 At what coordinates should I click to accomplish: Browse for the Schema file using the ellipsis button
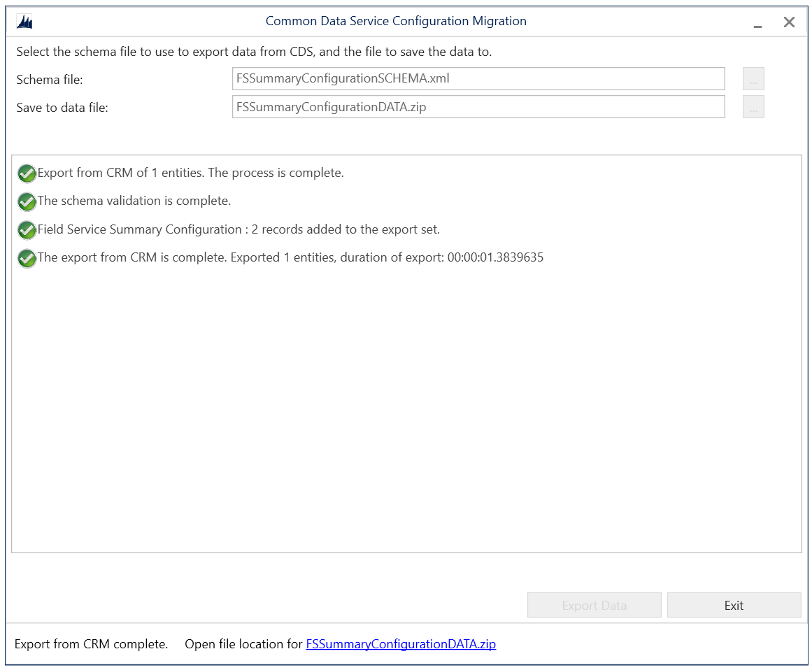click(753, 79)
